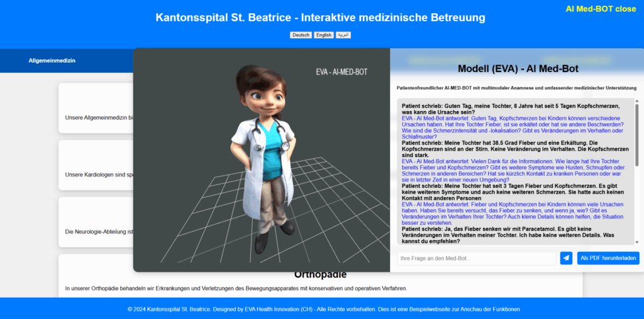Close the AI Med-BOT panel
This screenshot has width=644, height=319.
600,9
